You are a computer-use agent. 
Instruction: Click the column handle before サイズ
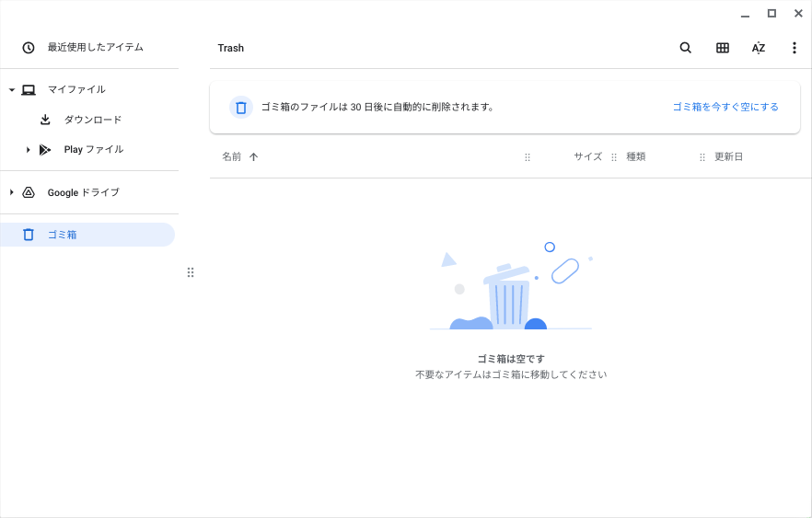528,156
